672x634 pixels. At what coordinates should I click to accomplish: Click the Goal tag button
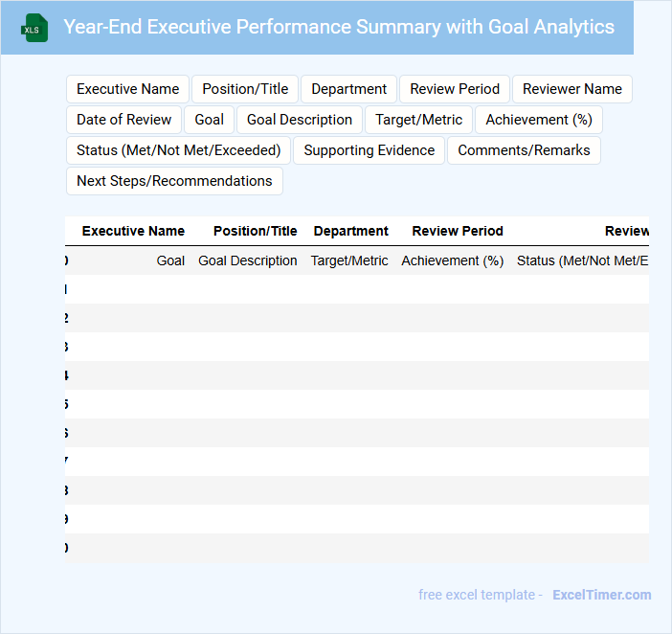point(209,120)
